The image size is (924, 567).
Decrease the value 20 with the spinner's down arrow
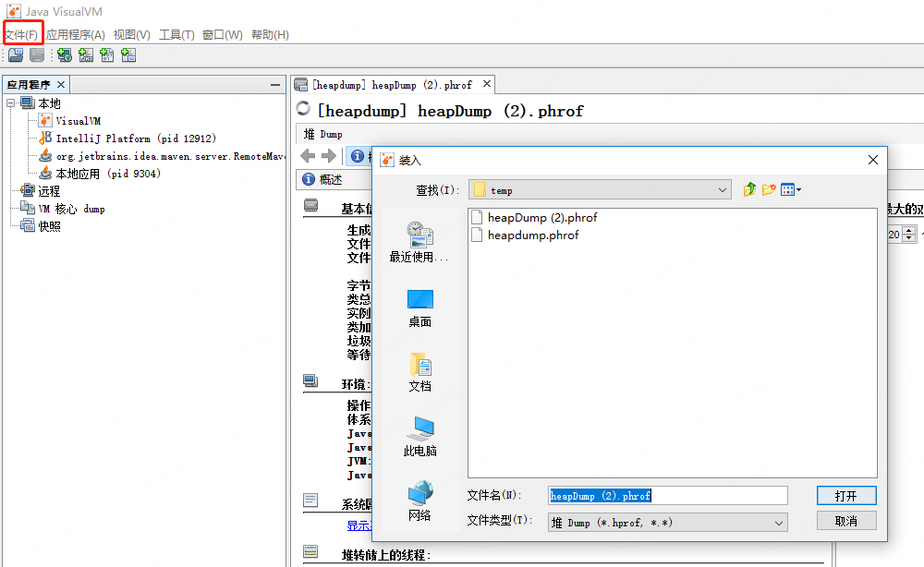coord(909,238)
